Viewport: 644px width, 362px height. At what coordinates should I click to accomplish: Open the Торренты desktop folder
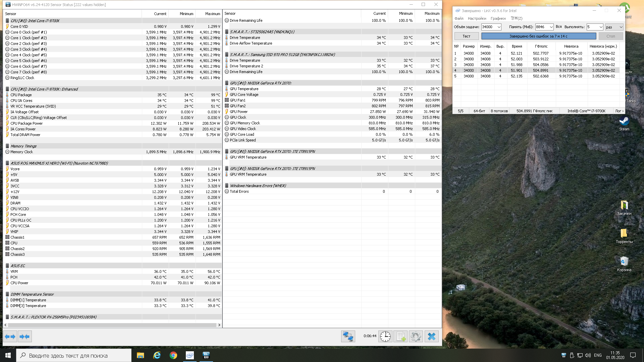point(624,236)
